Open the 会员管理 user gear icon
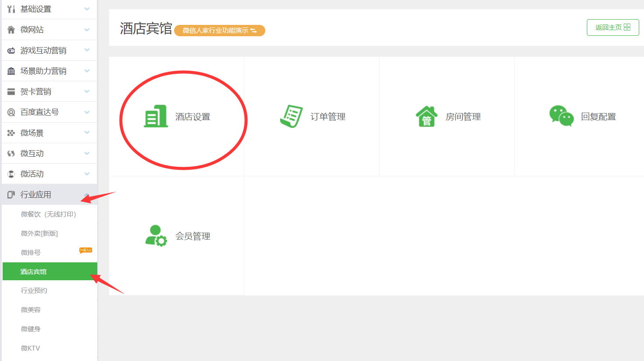Viewport: 644px width, 361px height. tap(156, 236)
